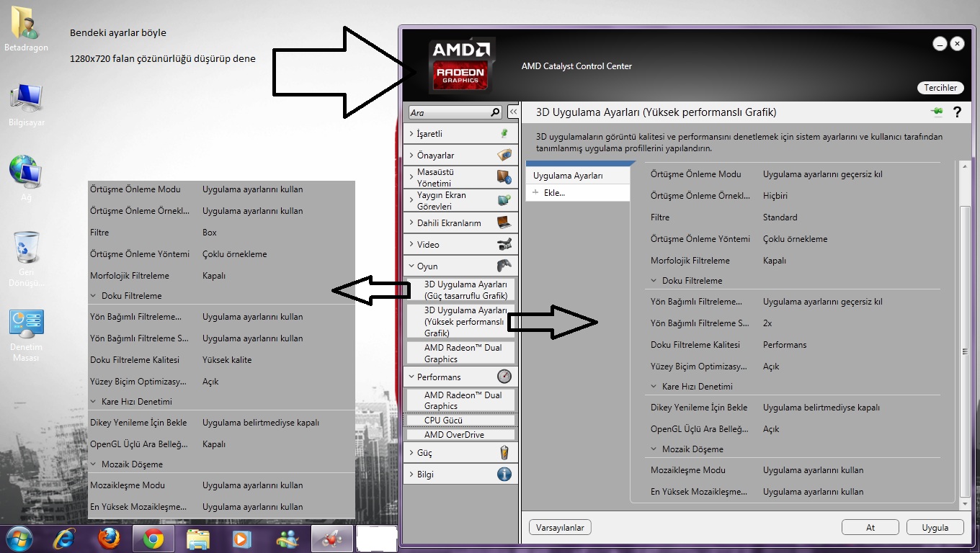Viewport: 980px width, 553px height.
Task: Click the magnifier icon in the Ara box
Action: (495, 112)
